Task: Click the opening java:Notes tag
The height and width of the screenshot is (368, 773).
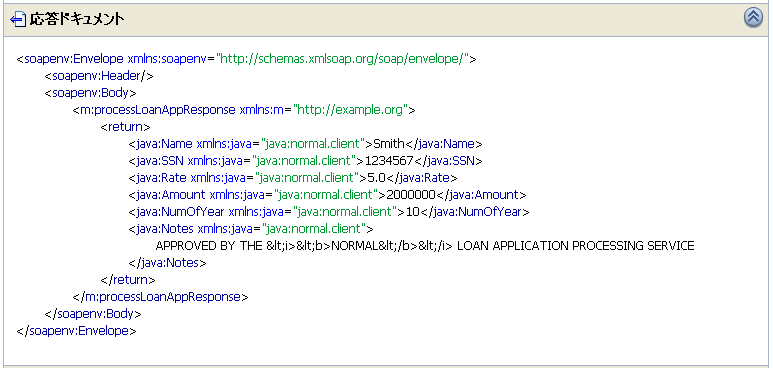Action: point(251,229)
